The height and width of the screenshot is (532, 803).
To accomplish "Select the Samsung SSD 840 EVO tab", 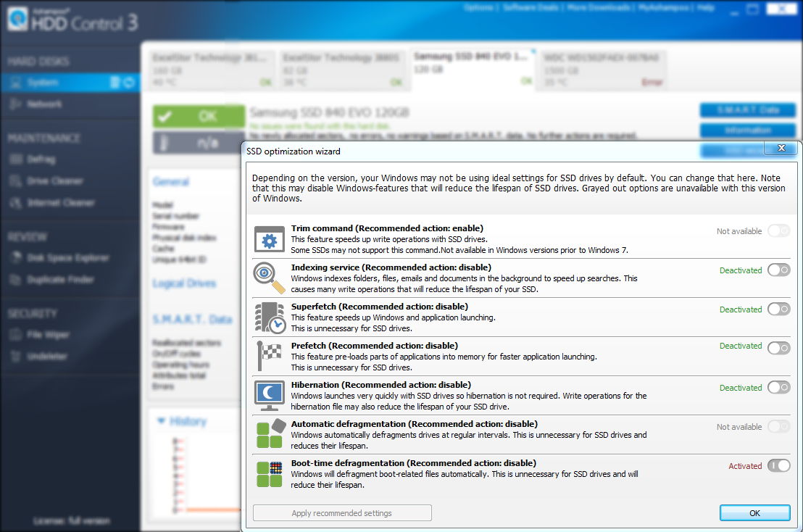I will (473, 69).
